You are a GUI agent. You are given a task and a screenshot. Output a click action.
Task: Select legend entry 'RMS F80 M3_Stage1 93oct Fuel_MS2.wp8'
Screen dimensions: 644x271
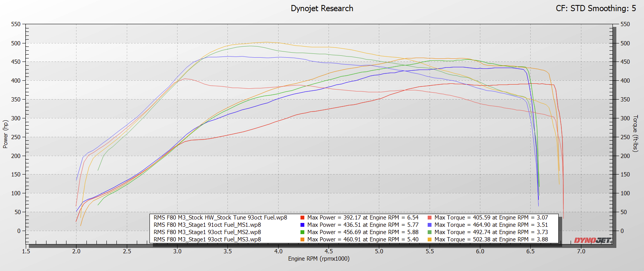207,232
